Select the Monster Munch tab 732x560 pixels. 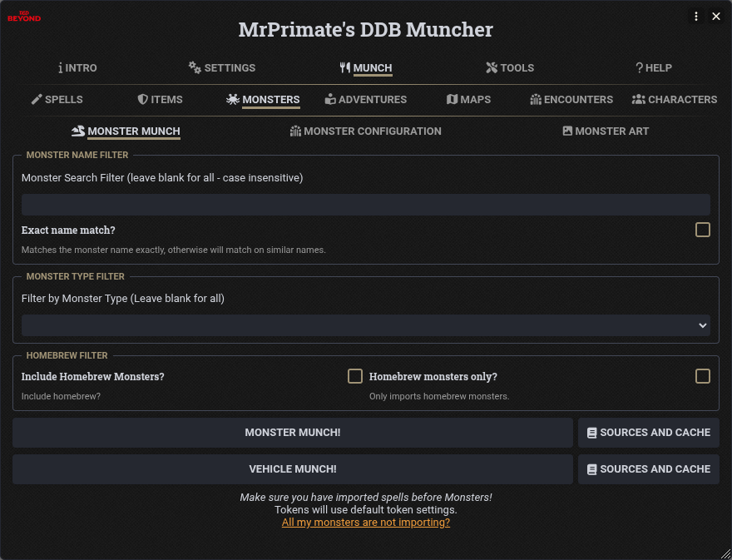pyautogui.click(x=126, y=131)
